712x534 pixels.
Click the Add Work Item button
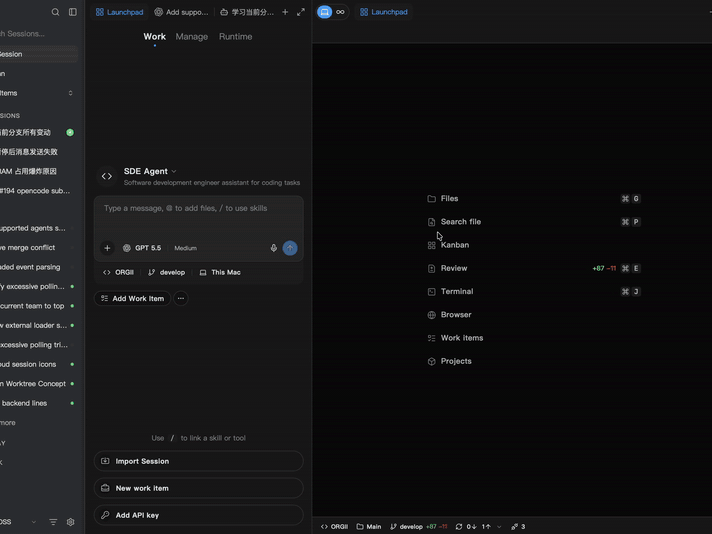pos(132,298)
